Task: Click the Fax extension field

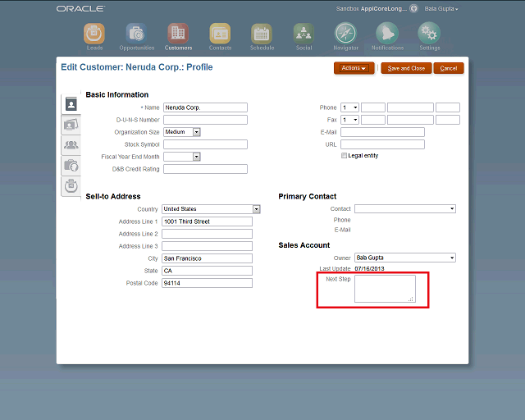Action: click(448, 120)
